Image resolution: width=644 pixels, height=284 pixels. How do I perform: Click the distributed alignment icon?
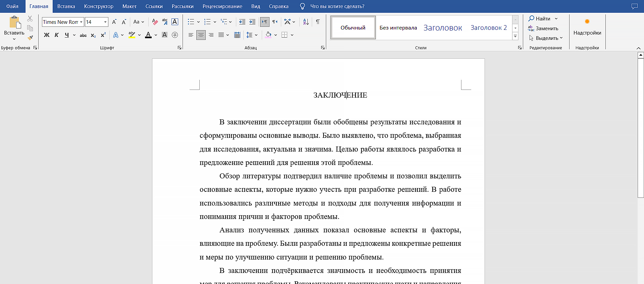[237, 35]
